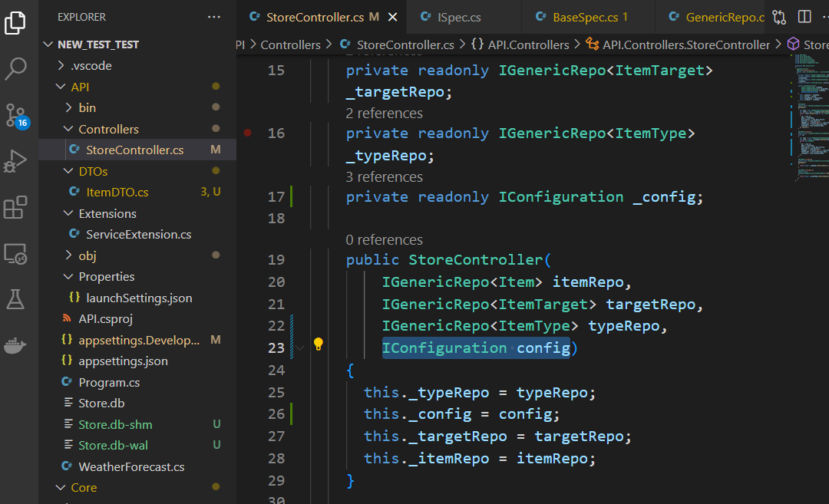Viewport: 829px width, 504px height.
Task: Open appsettings.Development.json file
Action: pyautogui.click(x=137, y=341)
